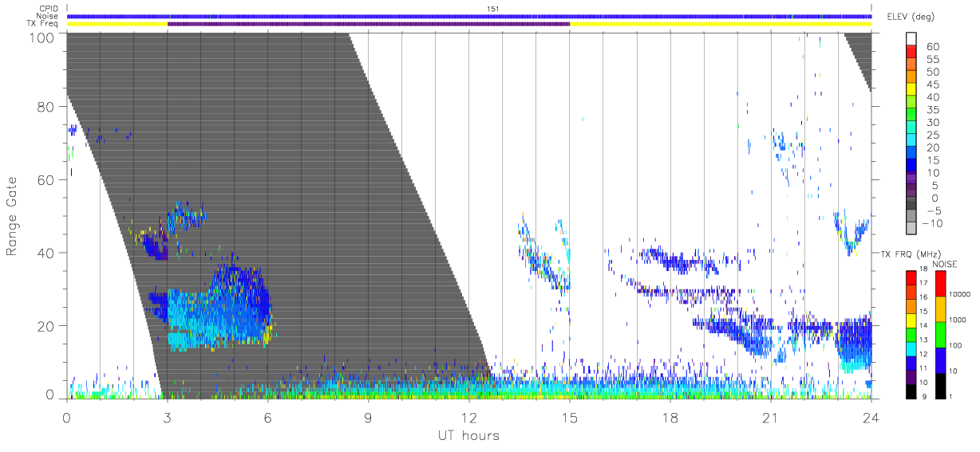Click the 80 label on Range Gate axis

point(46,107)
